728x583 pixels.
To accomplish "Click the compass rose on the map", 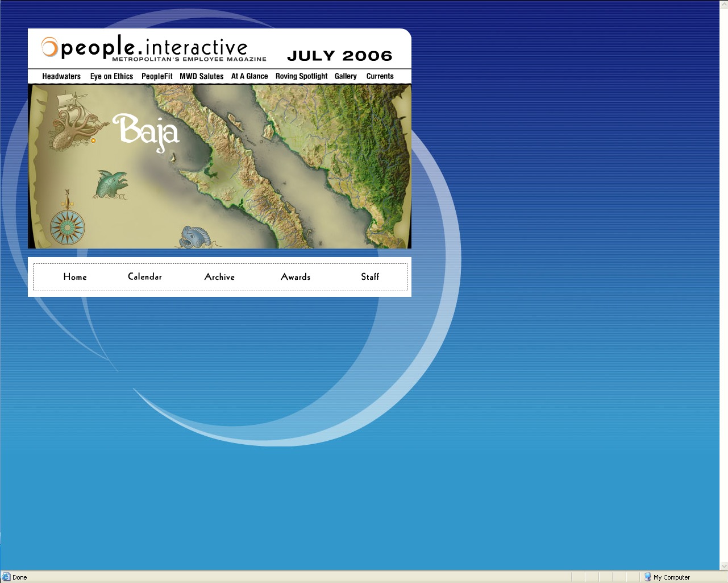I will (x=68, y=226).
